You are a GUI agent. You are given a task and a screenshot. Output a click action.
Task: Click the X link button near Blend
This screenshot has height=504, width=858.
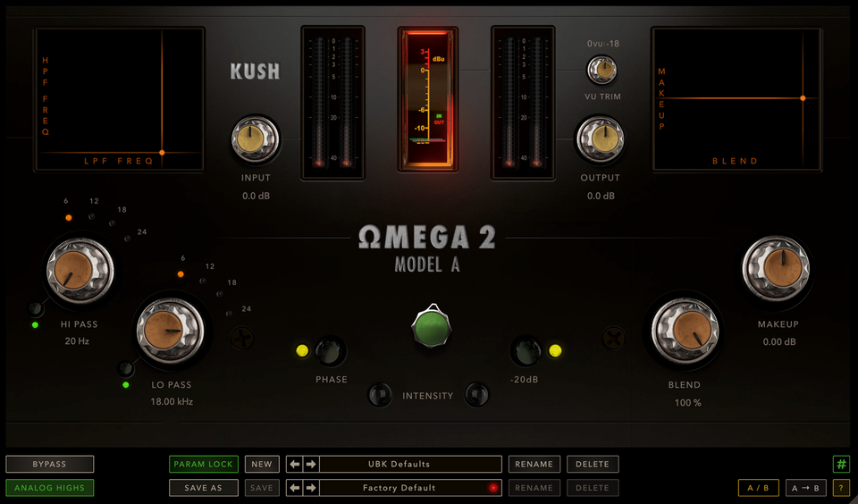tap(613, 338)
